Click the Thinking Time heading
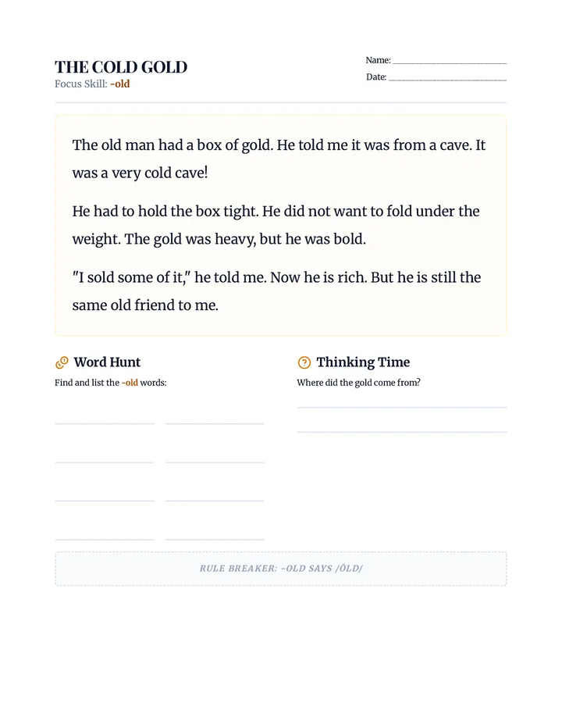Image resolution: width=562 pixels, height=728 pixels. [x=363, y=362]
